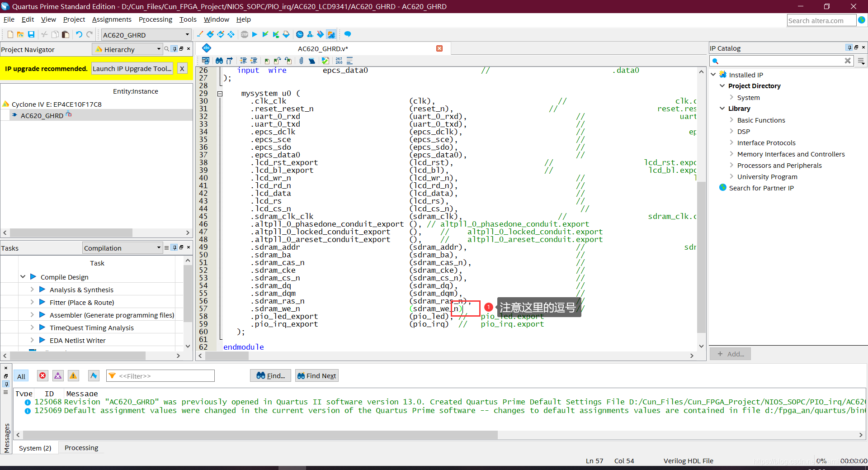The image size is (868, 470).
Task: Click binoculars Find icon in editor toolbar
Action: pyautogui.click(x=219, y=61)
